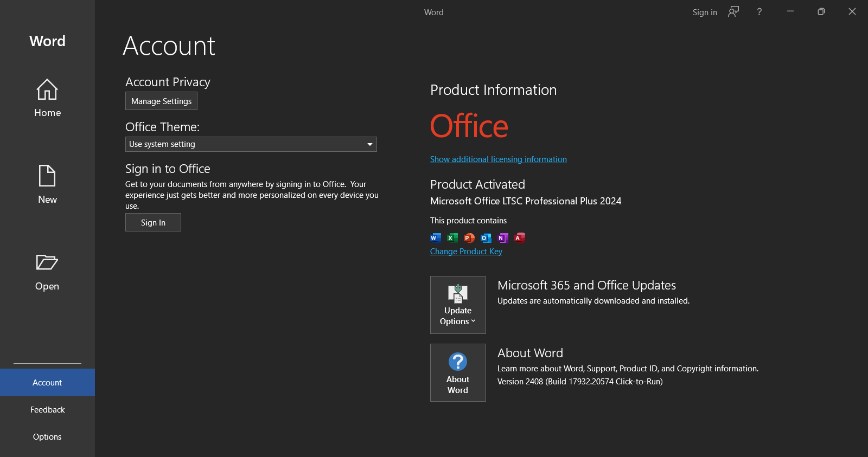Image resolution: width=868 pixels, height=457 pixels.
Task: Open the About Word button
Action: click(458, 372)
